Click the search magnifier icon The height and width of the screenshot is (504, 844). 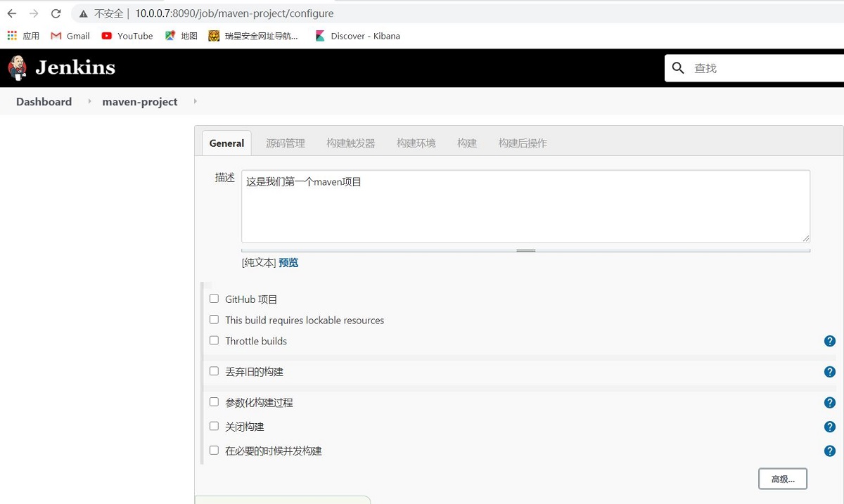[x=678, y=68]
